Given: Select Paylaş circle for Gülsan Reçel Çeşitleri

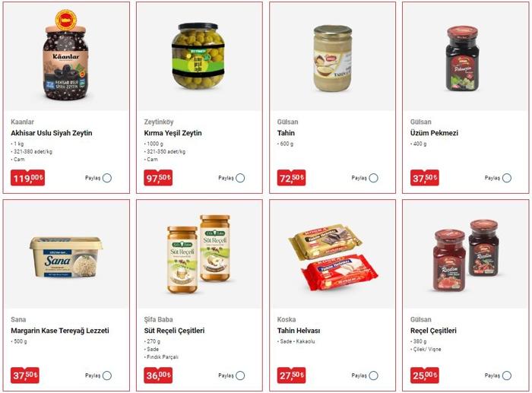Looking at the screenshot, I should (507, 376).
